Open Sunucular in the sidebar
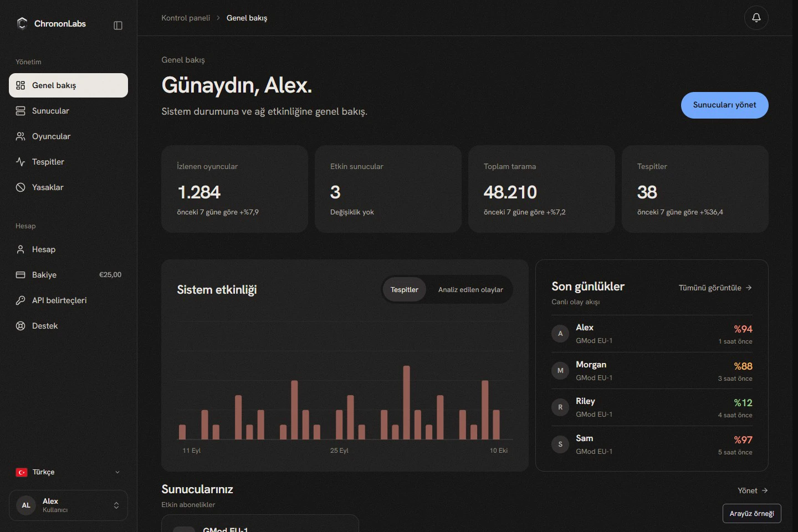 click(x=68, y=111)
